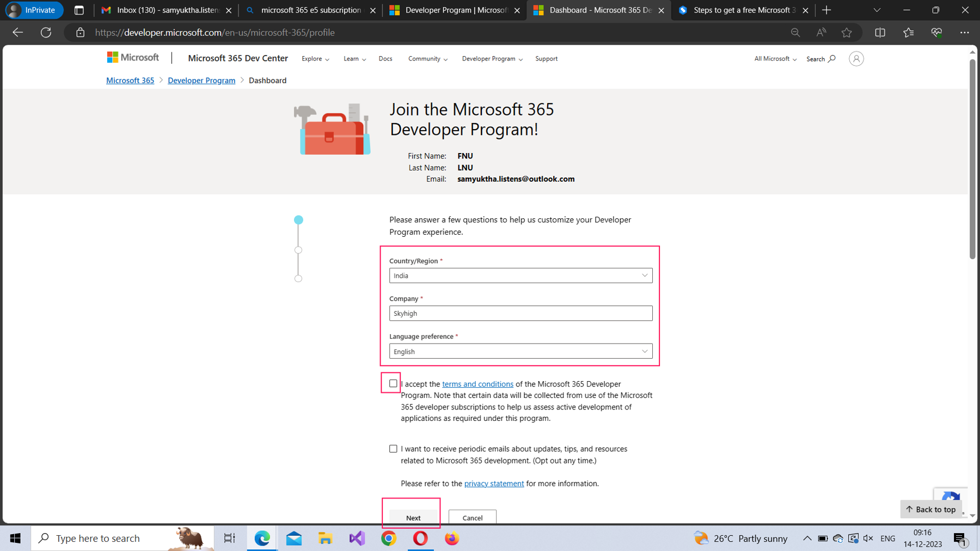Open the account profile icon
Screen dimensions: 980x551
pos(856,59)
